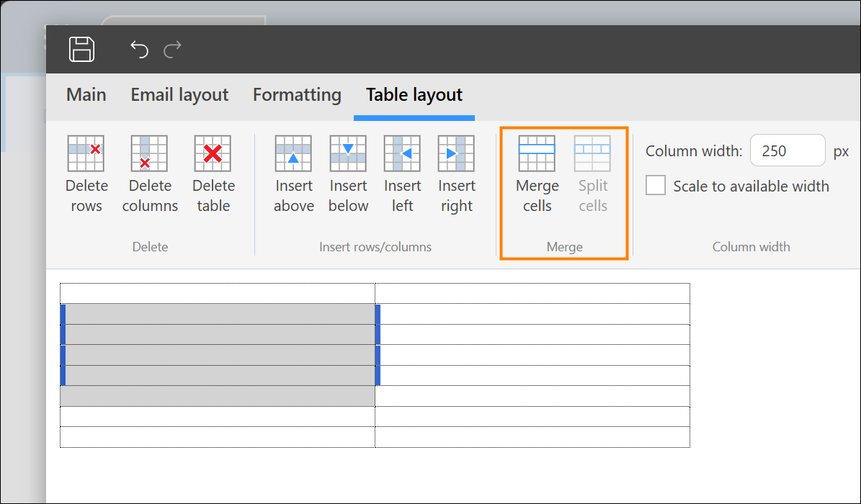The height and width of the screenshot is (504, 861).
Task: Go to the Formatting tab
Action: [x=297, y=95]
